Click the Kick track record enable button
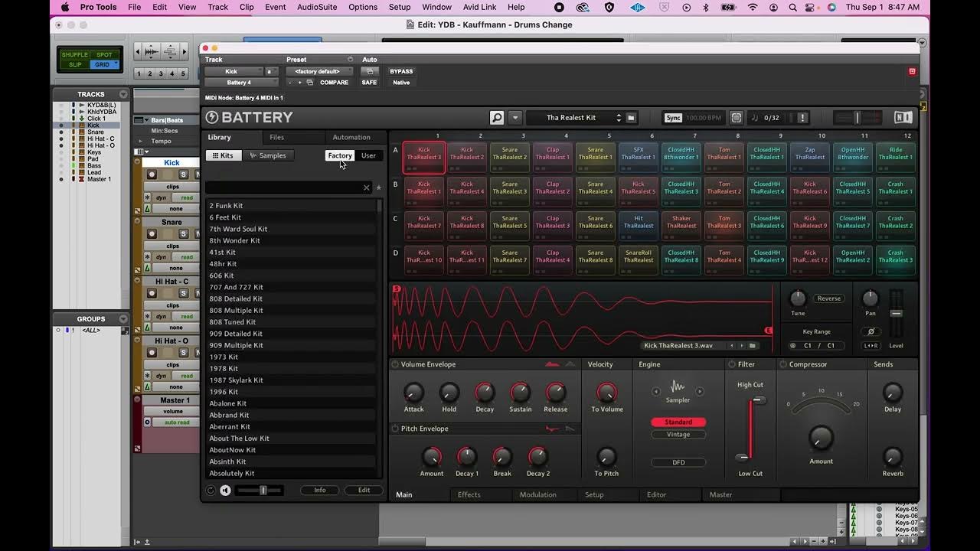The image size is (980, 551). coord(152,174)
